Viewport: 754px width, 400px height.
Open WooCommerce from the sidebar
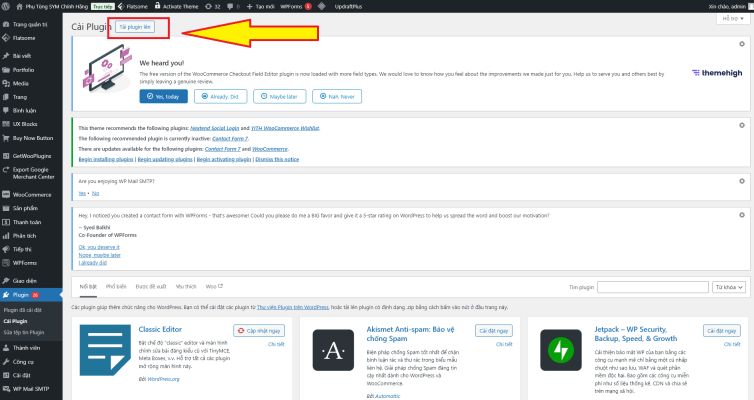[31, 194]
